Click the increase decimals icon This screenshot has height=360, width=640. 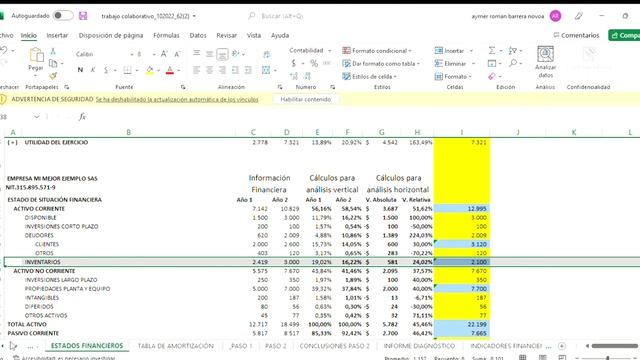tap(293, 76)
